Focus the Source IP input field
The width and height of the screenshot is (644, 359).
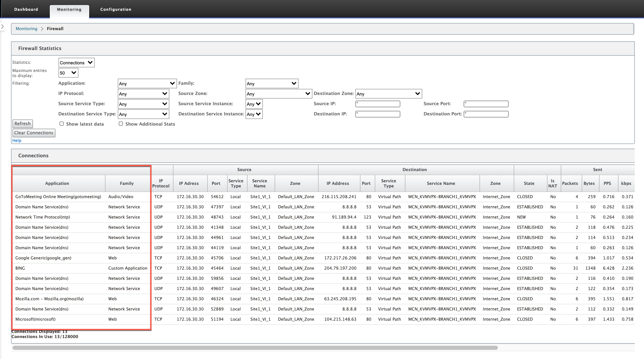(378, 104)
